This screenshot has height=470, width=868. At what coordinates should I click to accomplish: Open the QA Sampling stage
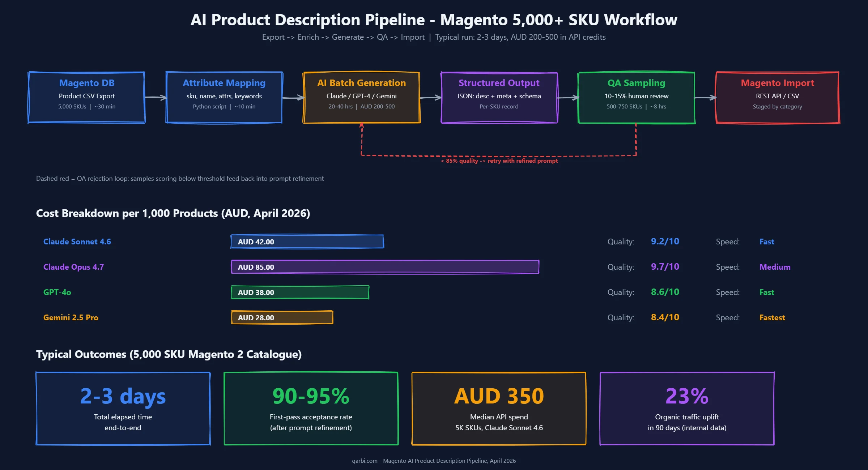coord(636,97)
